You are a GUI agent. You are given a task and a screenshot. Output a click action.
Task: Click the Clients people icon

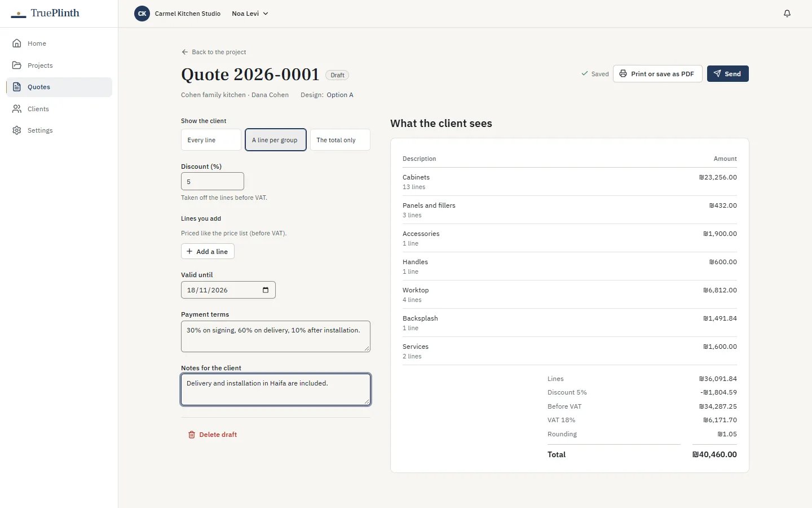click(17, 109)
